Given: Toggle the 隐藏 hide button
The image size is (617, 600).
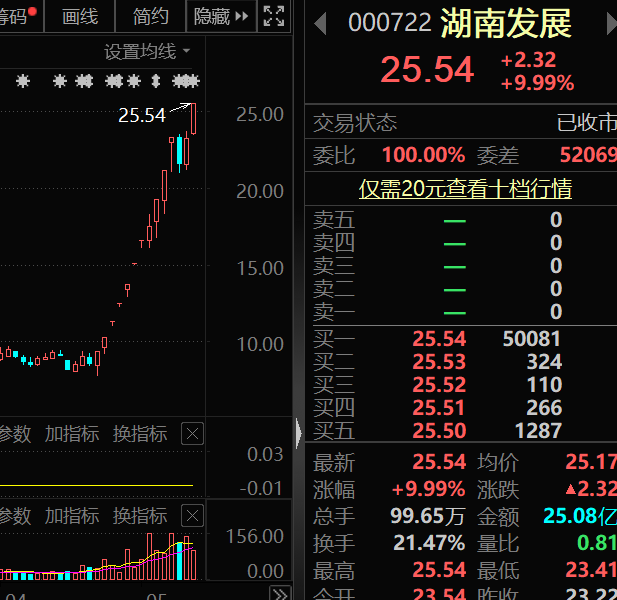Looking at the screenshot, I should click(x=221, y=16).
